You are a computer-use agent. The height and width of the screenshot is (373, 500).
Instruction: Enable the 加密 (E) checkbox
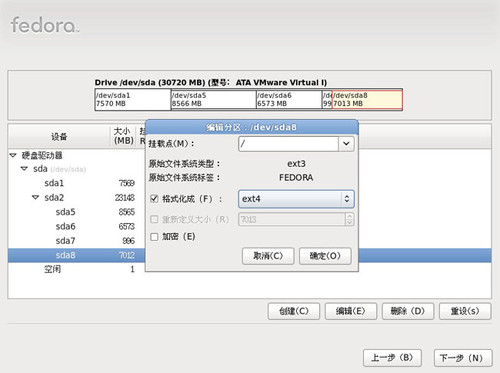(x=154, y=237)
